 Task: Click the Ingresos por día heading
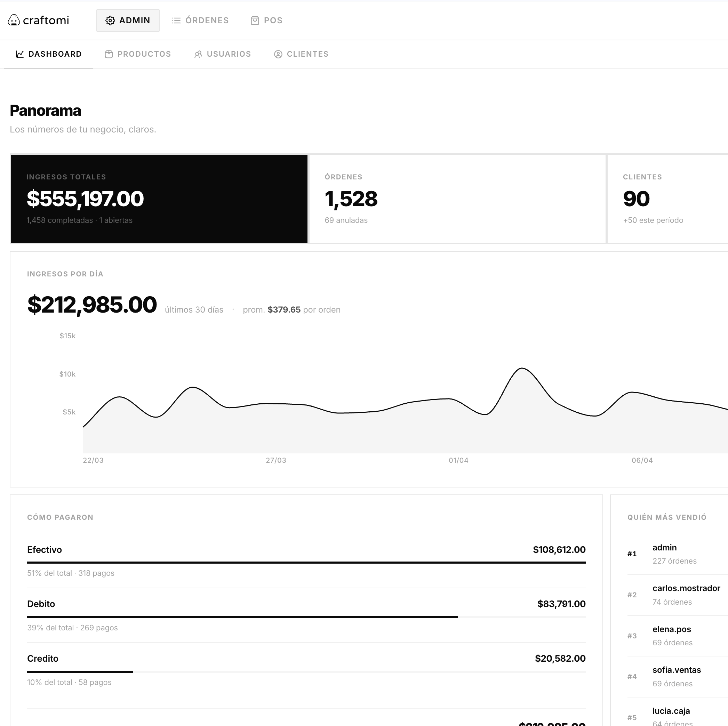click(65, 274)
